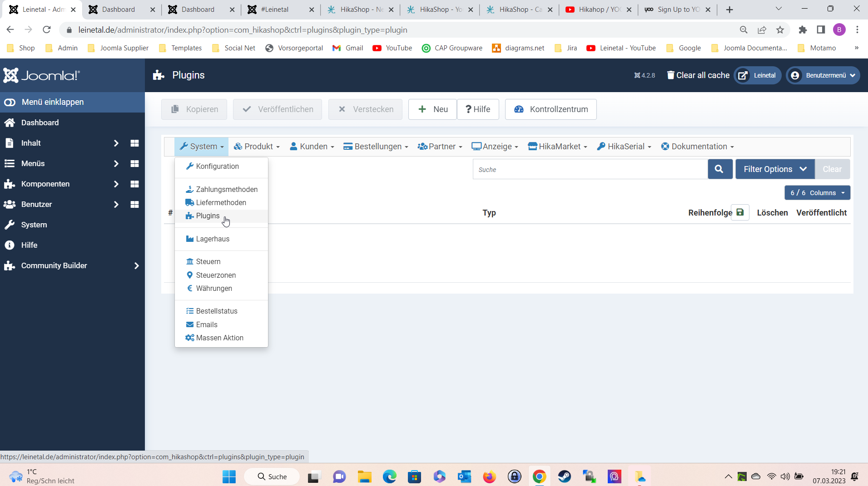Screen dimensions: 868x486
Task: Open Outlook from the taskbar
Action: coord(464,476)
